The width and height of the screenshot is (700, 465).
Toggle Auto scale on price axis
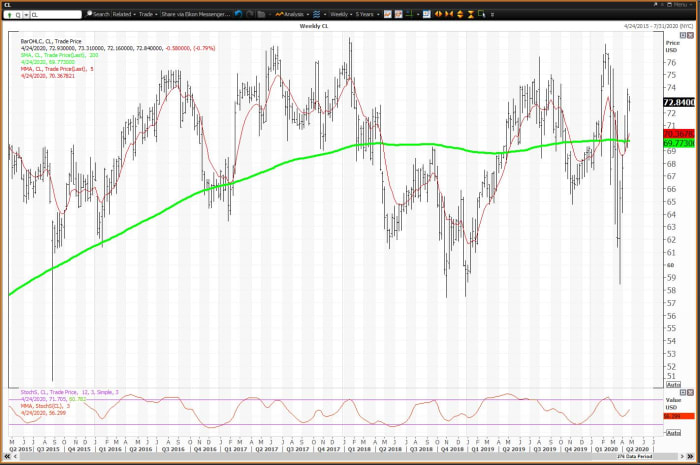coord(673,385)
